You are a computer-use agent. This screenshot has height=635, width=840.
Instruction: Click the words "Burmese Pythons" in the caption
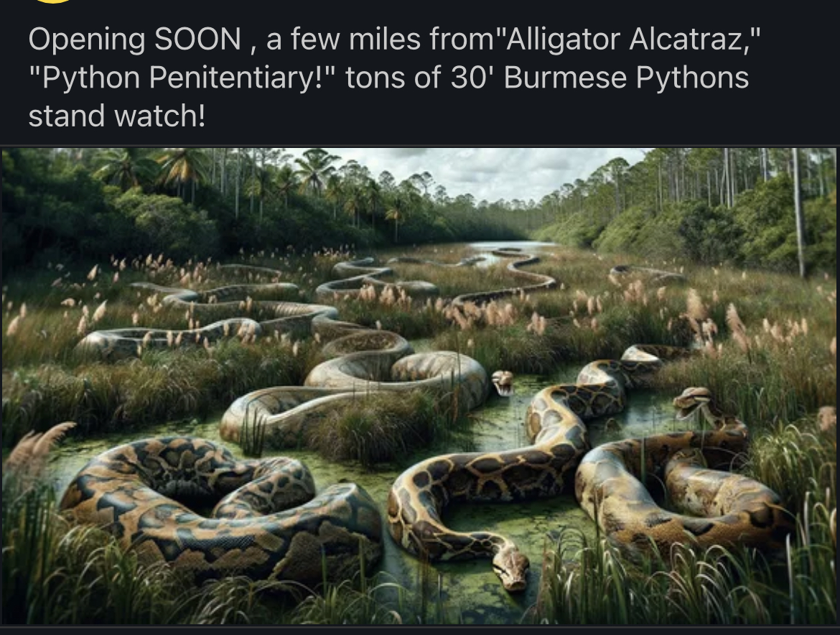tap(626, 78)
